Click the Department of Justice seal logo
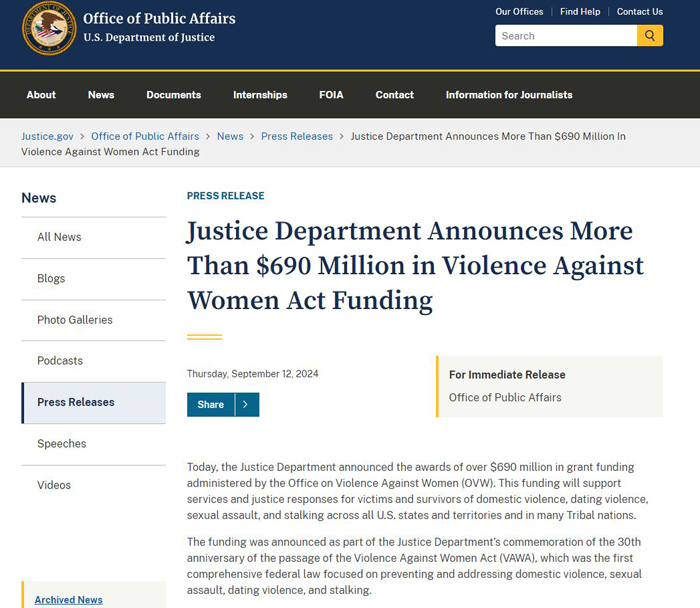This screenshot has height=608, width=700. click(x=49, y=28)
